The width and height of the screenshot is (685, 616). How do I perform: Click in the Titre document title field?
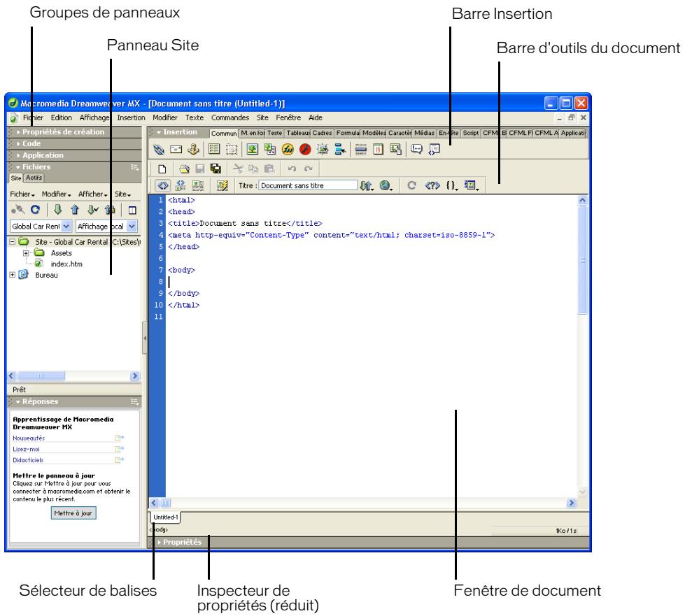[x=308, y=185]
